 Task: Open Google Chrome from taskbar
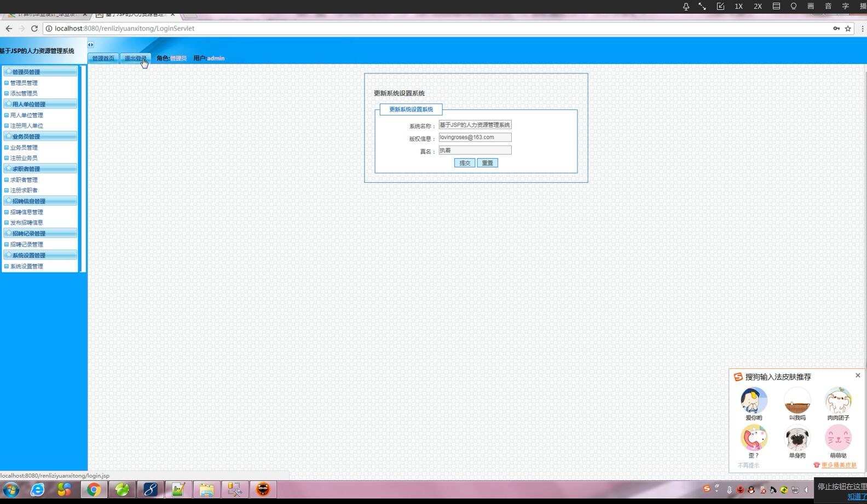(94, 489)
